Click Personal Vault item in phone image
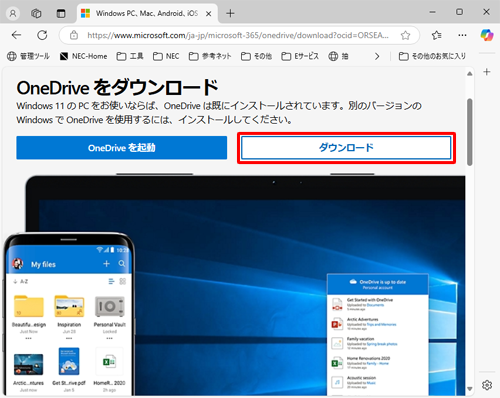Image resolution: width=500 pixels, height=398 pixels. (110, 315)
